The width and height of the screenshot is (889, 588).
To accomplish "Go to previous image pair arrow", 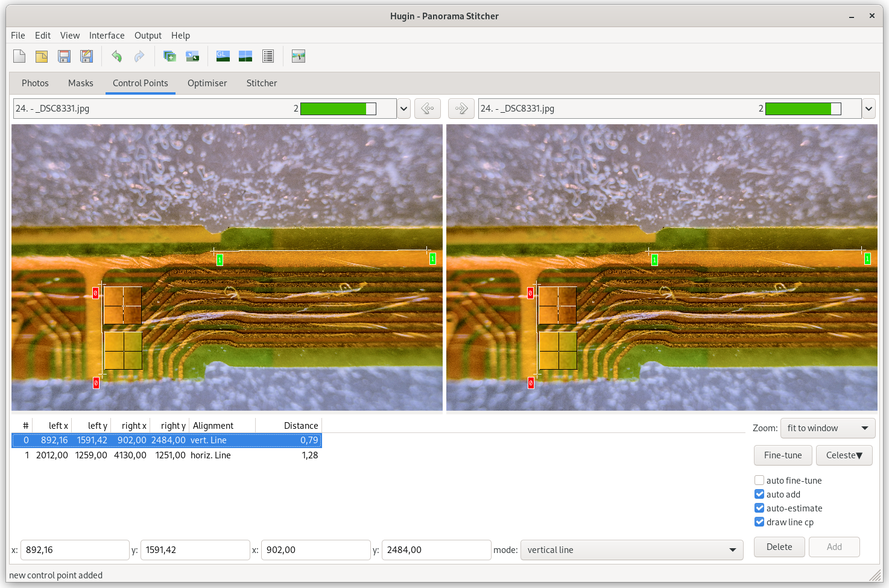I will tap(427, 109).
